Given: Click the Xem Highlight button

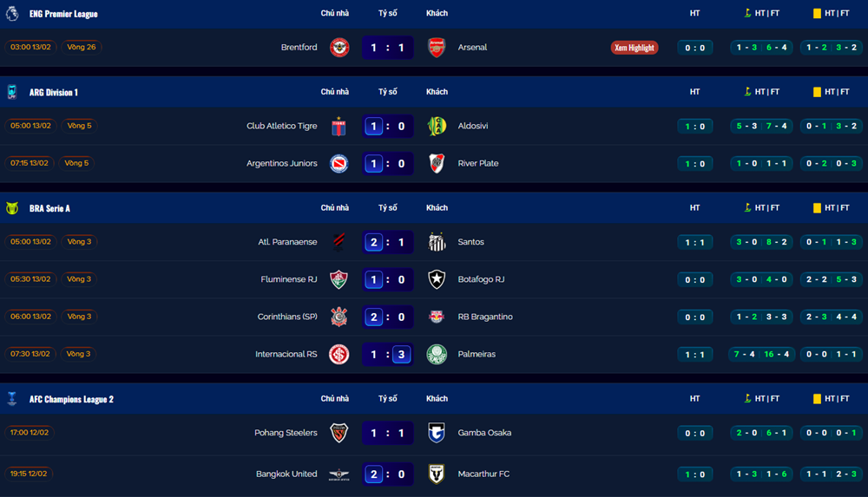Looking at the screenshot, I should [x=635, y=48].
